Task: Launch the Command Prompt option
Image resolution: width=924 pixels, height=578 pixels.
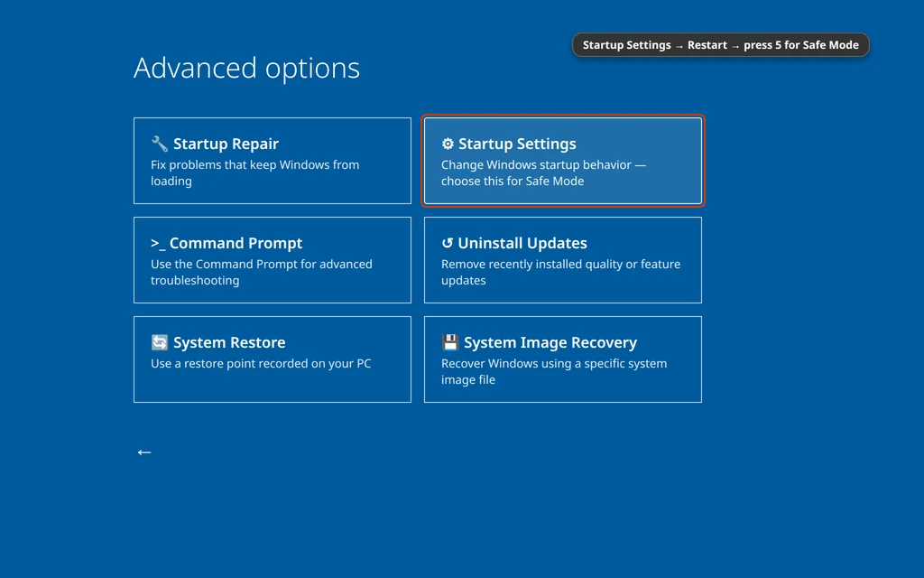Action: [273, 260]
